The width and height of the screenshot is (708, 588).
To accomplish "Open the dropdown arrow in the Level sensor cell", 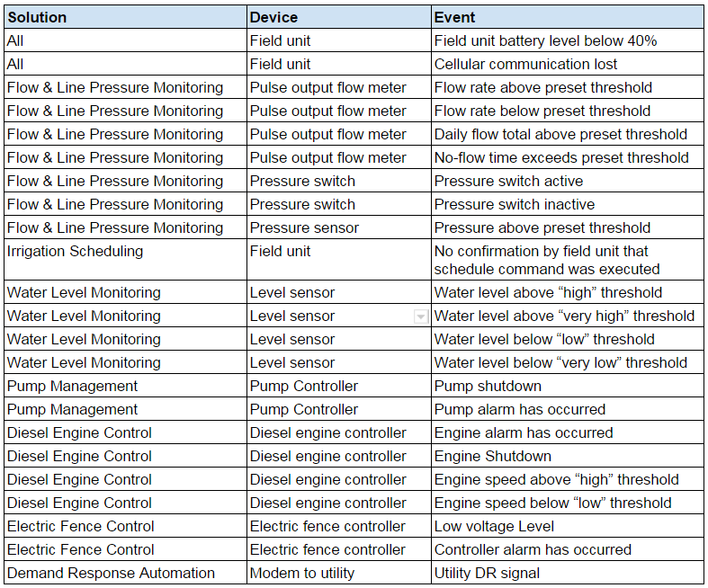I will pos(420,316).
